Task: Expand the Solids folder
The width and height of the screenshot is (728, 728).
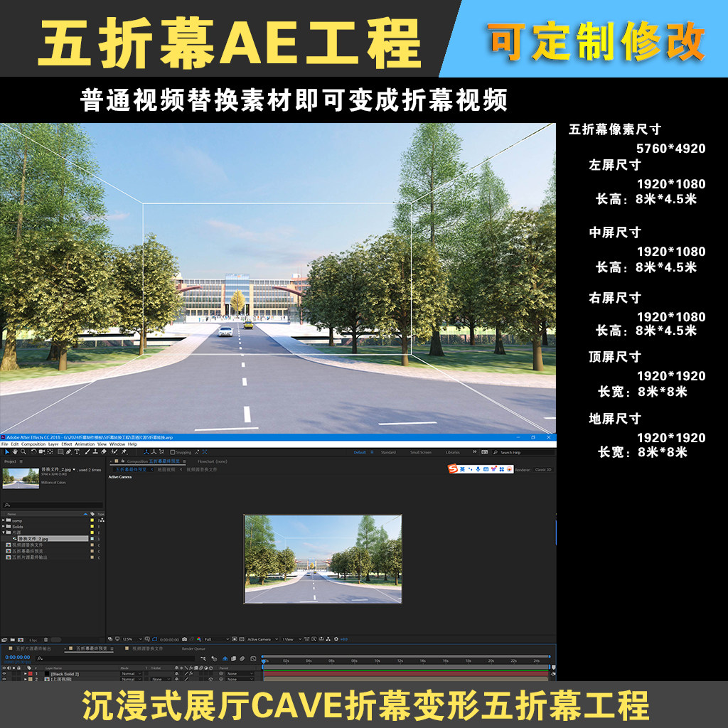Action: (4, 527)
